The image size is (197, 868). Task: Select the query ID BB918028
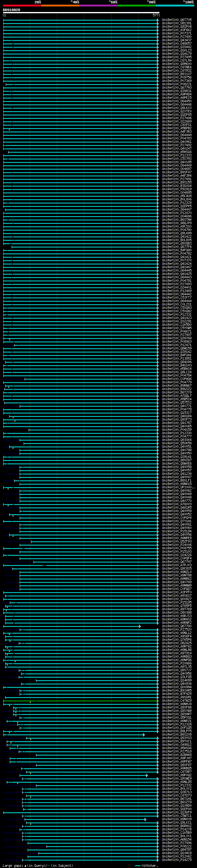(x=11, y=10)
